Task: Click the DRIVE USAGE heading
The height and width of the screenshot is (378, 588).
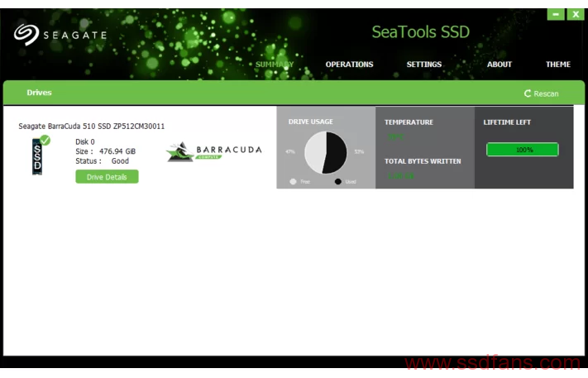Action: pyautogui.click(x=310, y=122)
